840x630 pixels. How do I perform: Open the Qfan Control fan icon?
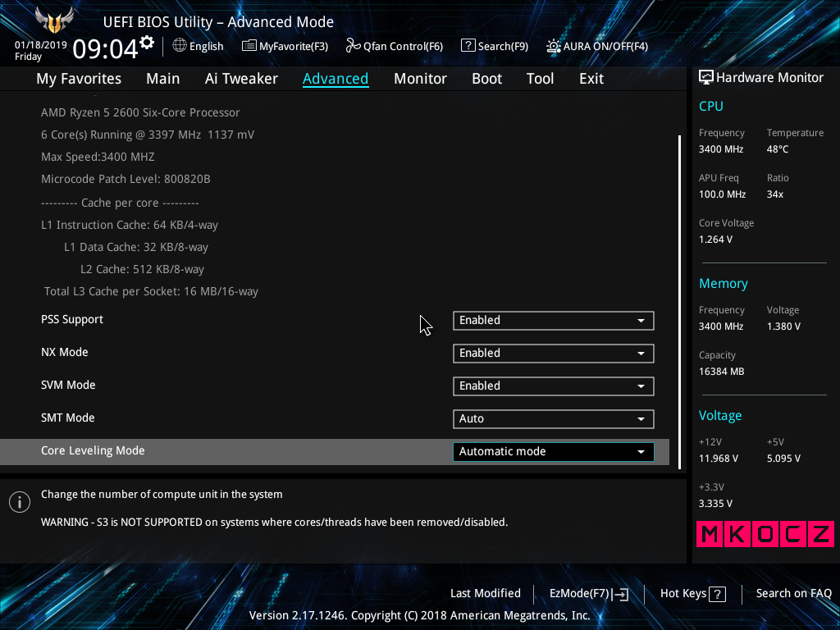point(353,46)
